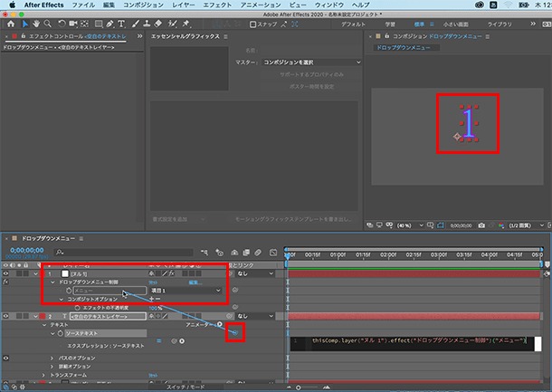Open parent dropdown なし for ヌル 1 layer
The width and height of the screenshot is (552, 392).
pos(255,273)
